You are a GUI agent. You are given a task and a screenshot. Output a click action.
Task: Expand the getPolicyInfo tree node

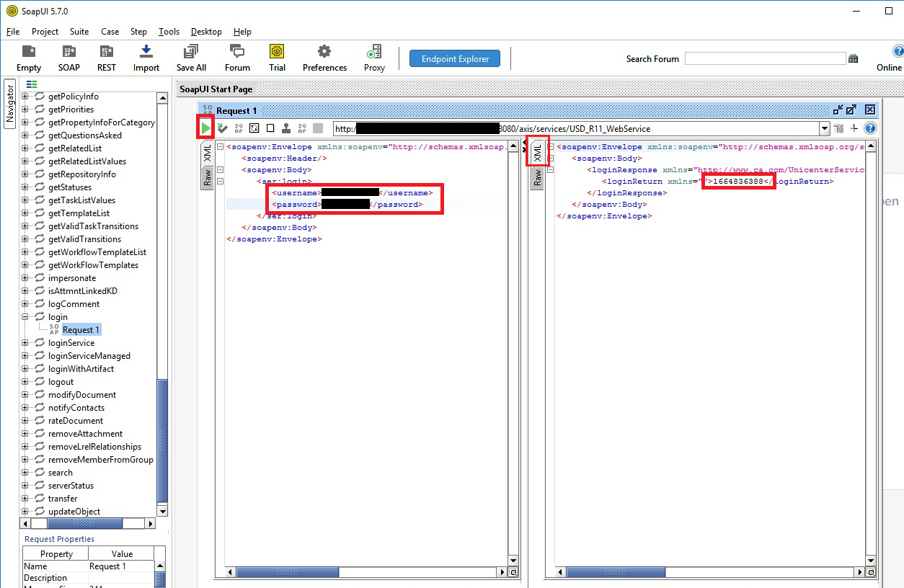click(25, 97)
